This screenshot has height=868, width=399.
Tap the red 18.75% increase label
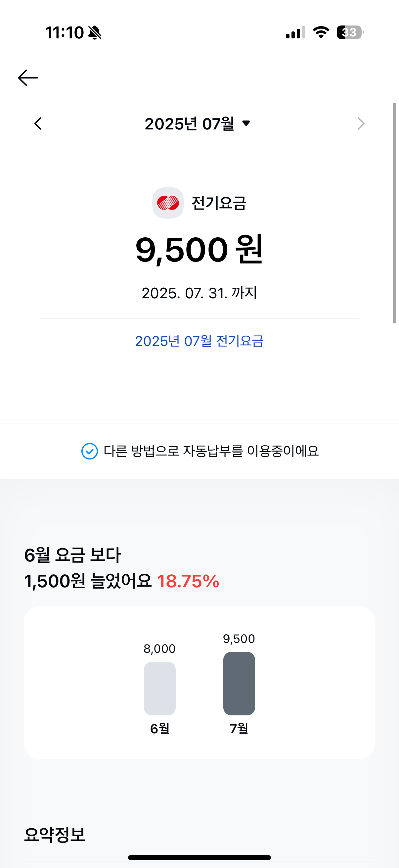coord(188,581)
